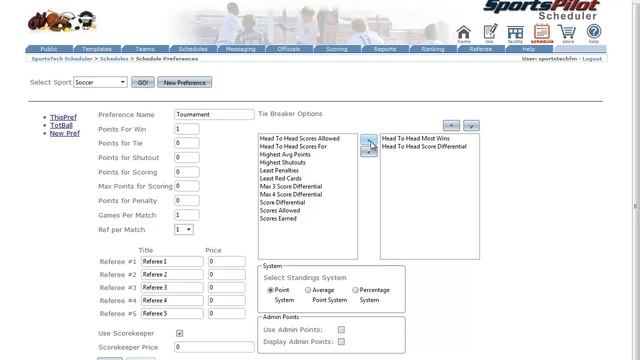The height and width of the screenshot is (360, 640).
Task: Click the Points for Shutout field
Action: (x=187, y=157)
